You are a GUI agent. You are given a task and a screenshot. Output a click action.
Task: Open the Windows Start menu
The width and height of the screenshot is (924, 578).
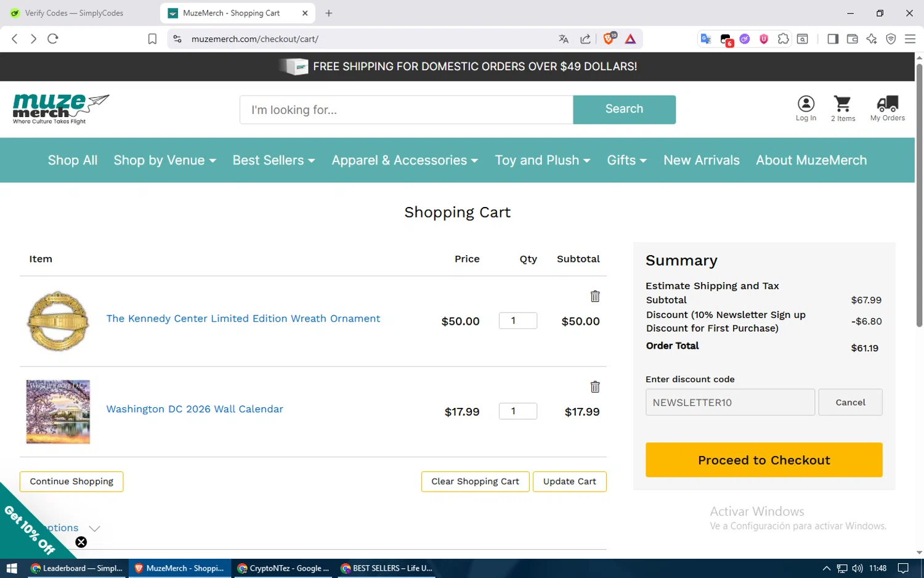[x=12, y=568]
